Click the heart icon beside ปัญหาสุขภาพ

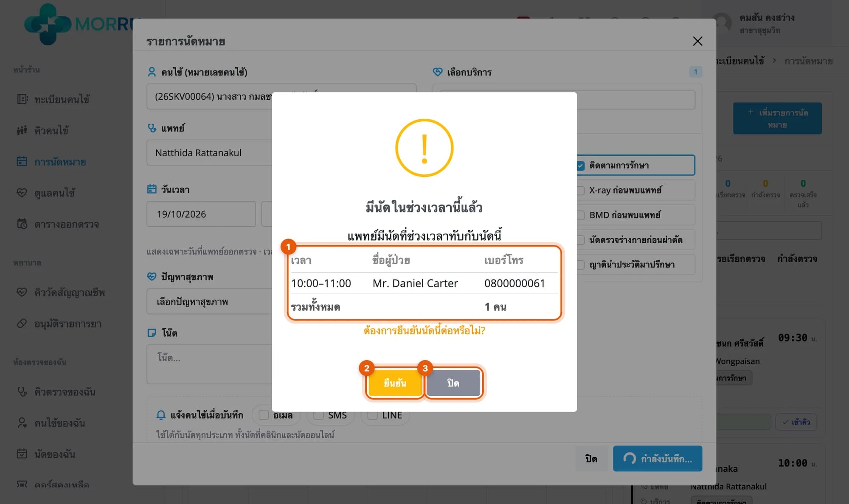pos(152,277)
